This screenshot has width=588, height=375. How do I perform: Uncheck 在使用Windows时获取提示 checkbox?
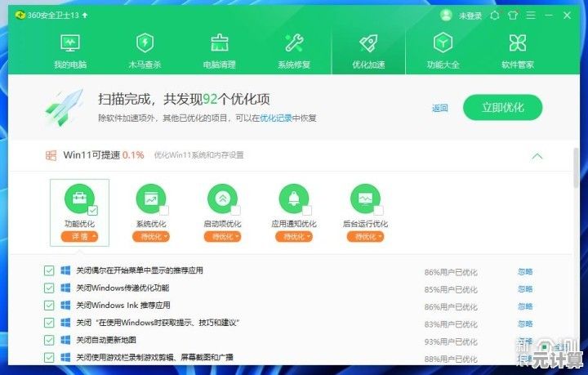click(x=49, y=323)
